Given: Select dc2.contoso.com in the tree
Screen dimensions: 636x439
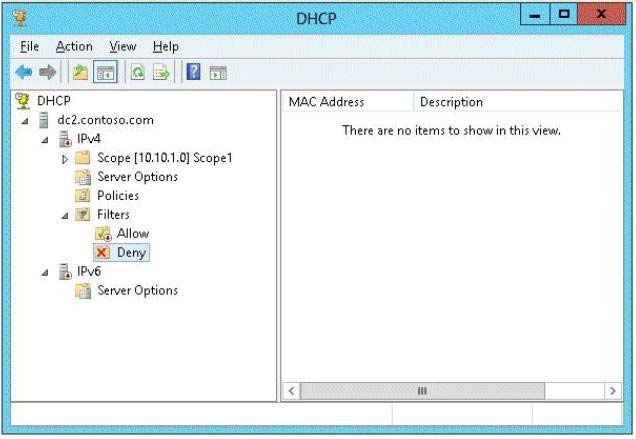Looking at the screenshot, I should click(x=105, y=120).
